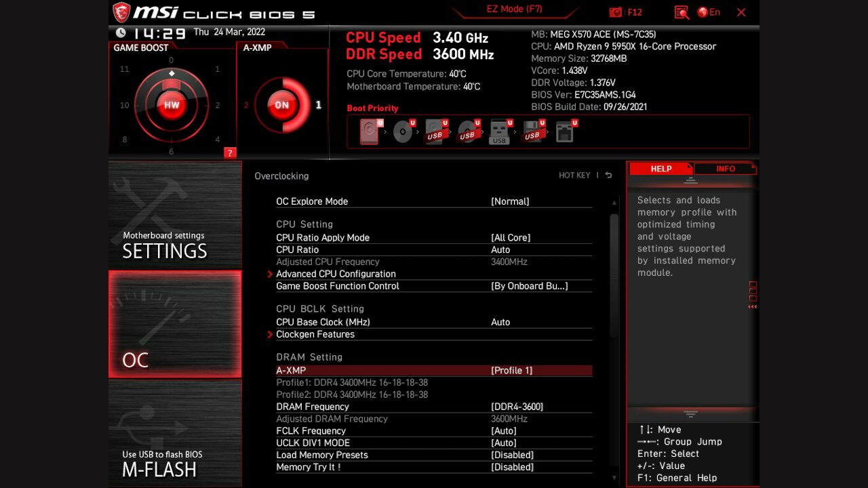Click the CPU Speed 3.40 GHz readout
Image resolution: width=868 pixels, height=488 pixels.
point(417,38)
